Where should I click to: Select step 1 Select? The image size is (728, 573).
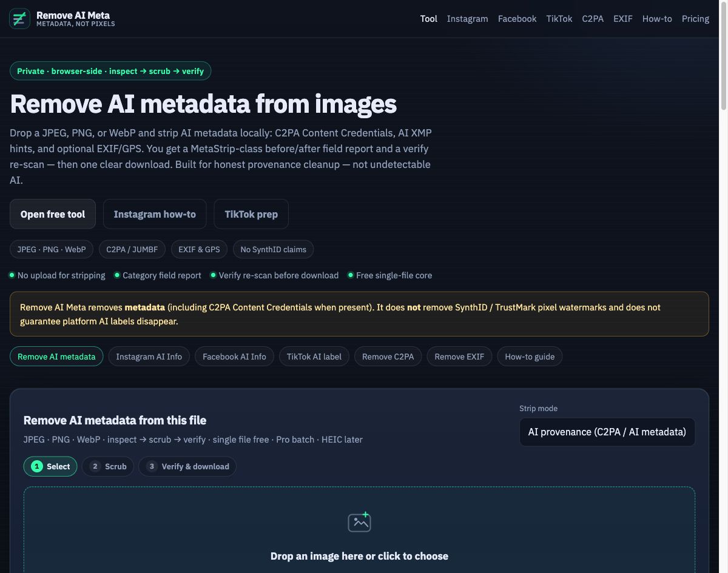50,466
